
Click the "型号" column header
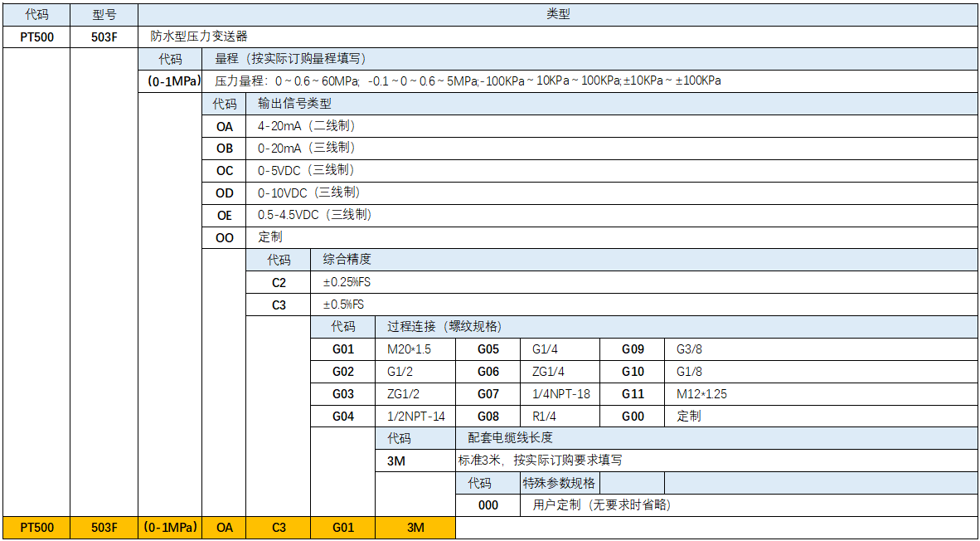click(x=104, y=14)
